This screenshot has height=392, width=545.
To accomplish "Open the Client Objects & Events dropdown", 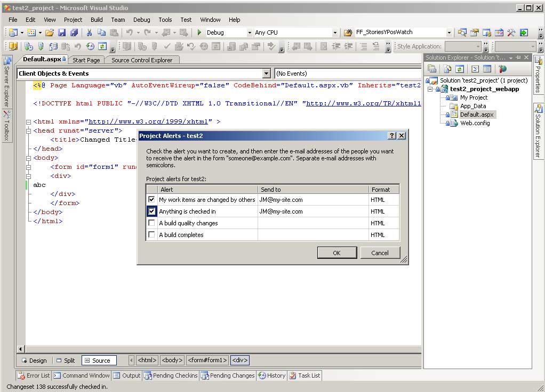I will point(266,73).
